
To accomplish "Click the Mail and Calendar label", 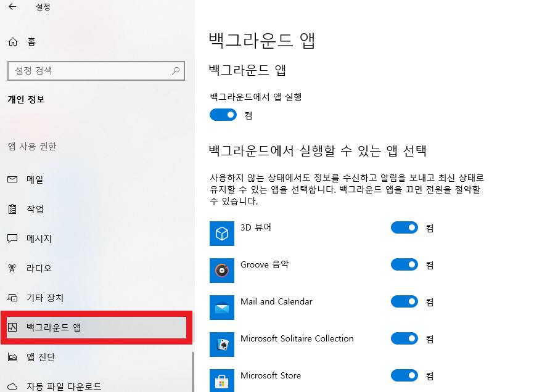I will 276,301.
